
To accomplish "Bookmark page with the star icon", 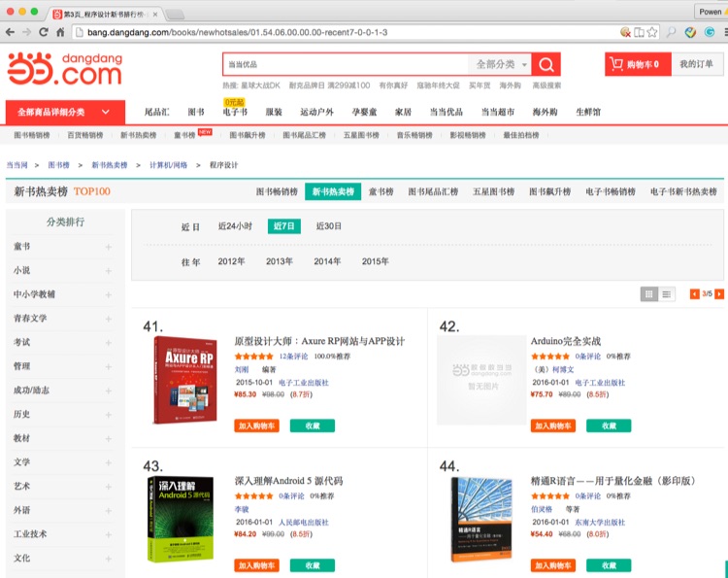I will pyautogui.click(x=652, y=32).
